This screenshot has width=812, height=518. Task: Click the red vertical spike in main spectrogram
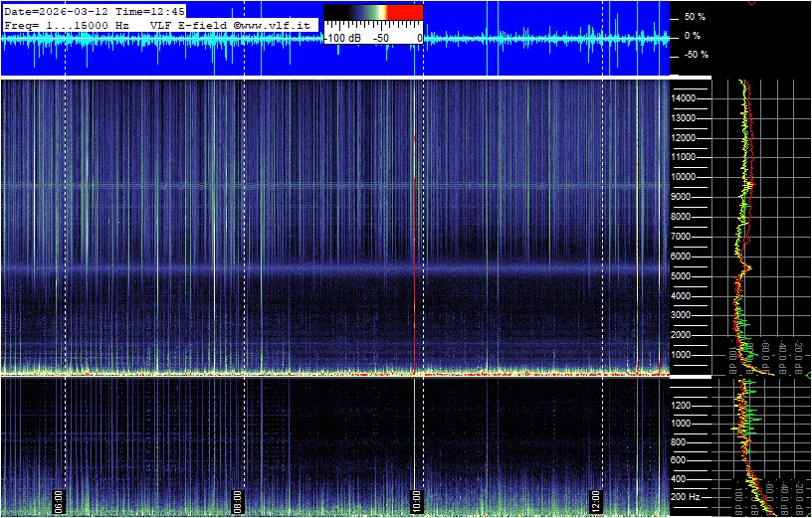[414, 249]
